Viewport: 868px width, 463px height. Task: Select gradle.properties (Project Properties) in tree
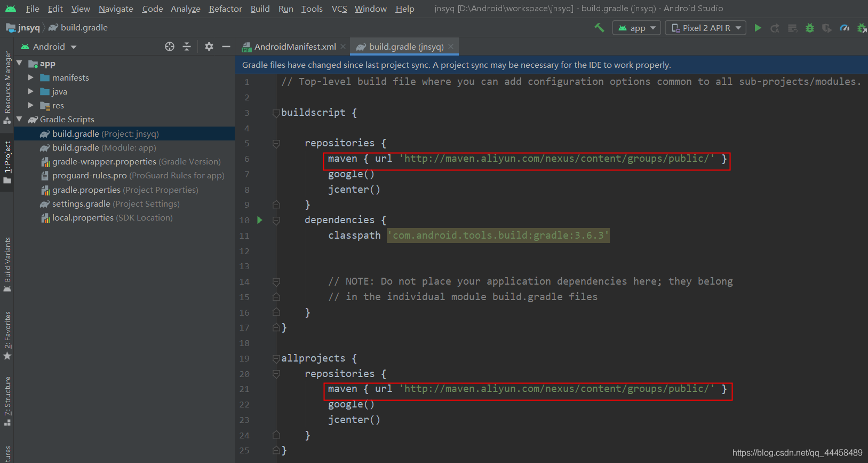pos(125,190)
